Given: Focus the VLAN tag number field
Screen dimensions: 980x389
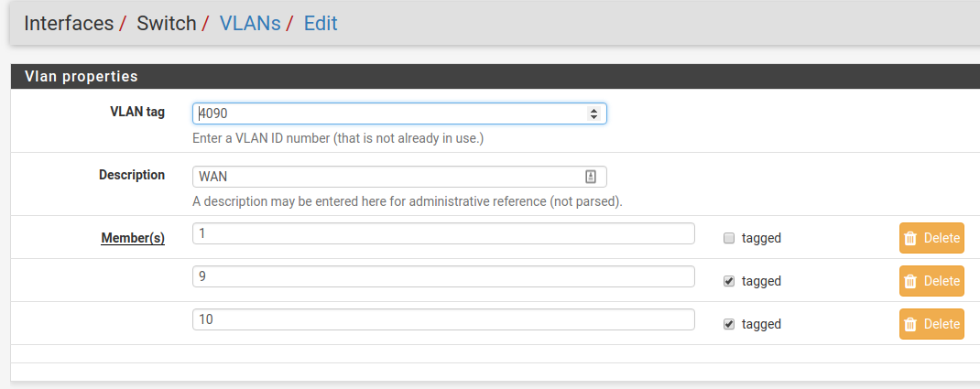Looking at the screenshot, I should 385,113.
